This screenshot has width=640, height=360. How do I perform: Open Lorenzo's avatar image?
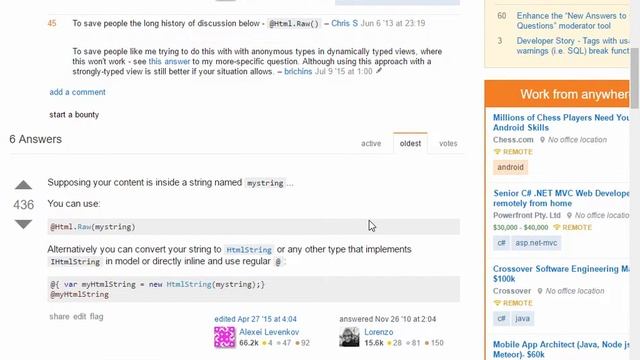click(349, 337)
